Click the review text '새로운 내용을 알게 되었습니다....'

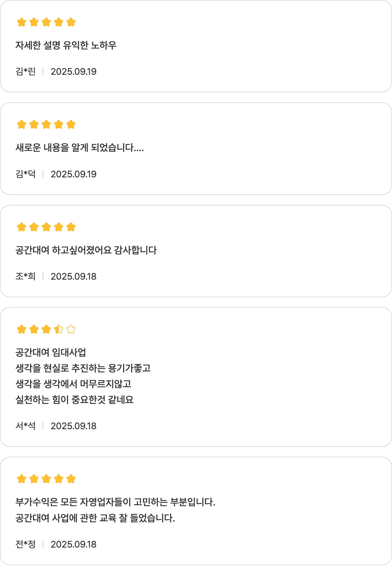coord(80,148)
